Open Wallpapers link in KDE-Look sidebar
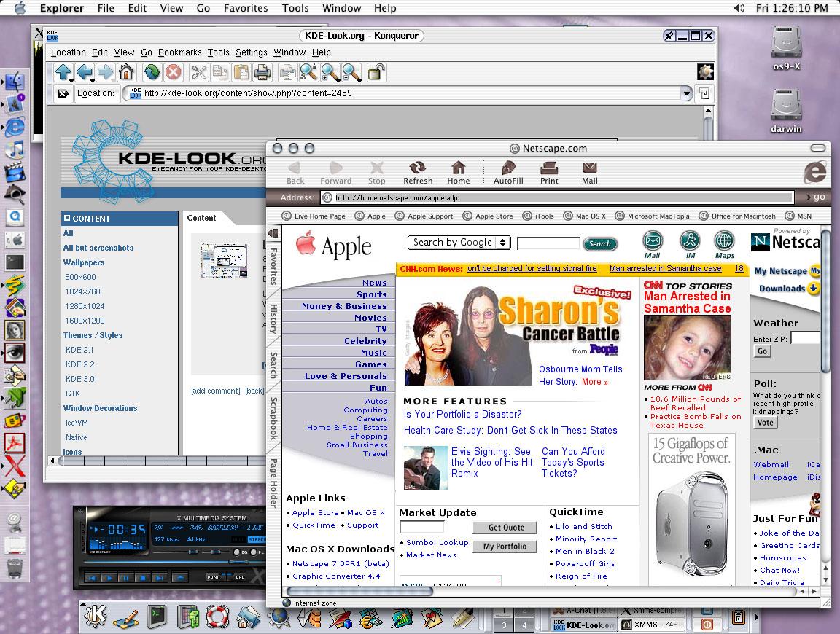Image resolution: width=840 pixels, height=634 pixels. coord(84,262)
